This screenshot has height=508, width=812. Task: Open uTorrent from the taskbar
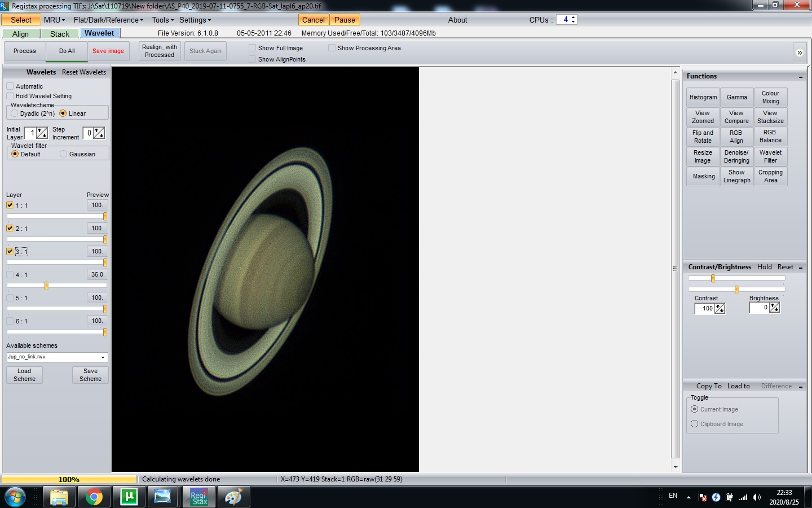pyautogui.click(x=129, y=497)
